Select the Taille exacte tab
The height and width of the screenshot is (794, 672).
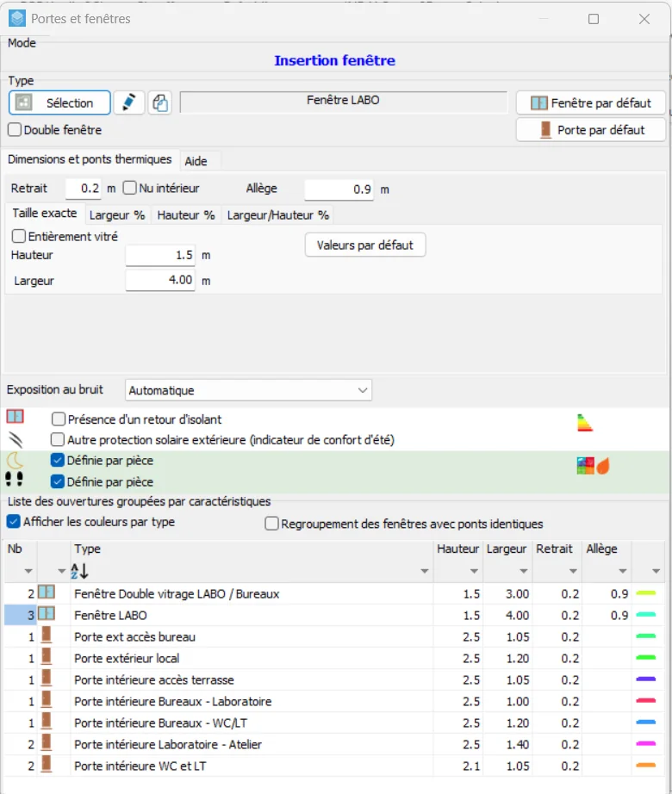pyautogui.click(x=45, y=214)
